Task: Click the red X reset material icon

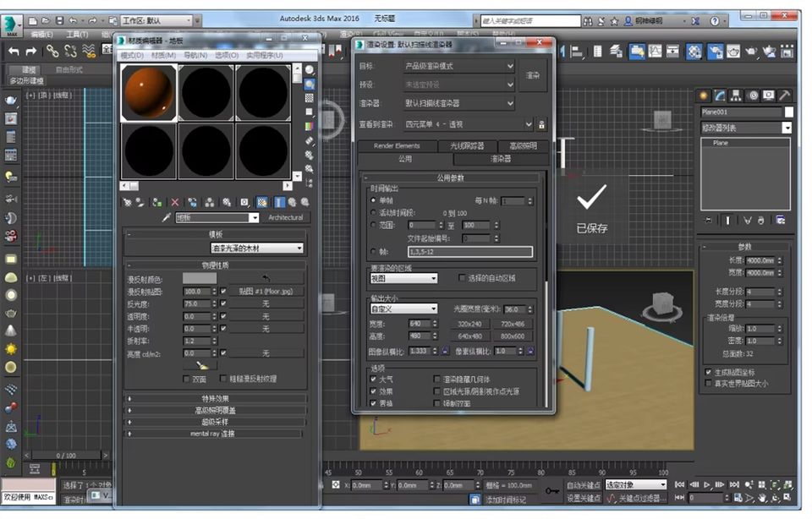Action: click(x=175, y=203)
